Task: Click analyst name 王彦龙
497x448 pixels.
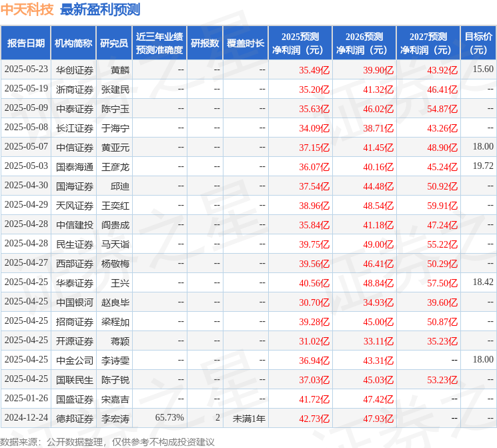Action: click(x=115, y=167)
